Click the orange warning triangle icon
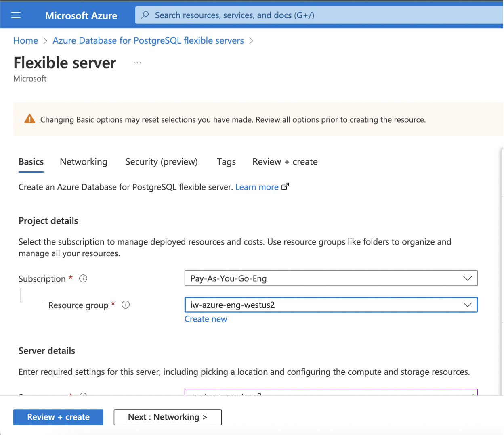The height and width of the screenshot is (435, 504). [x=29, y=119]
